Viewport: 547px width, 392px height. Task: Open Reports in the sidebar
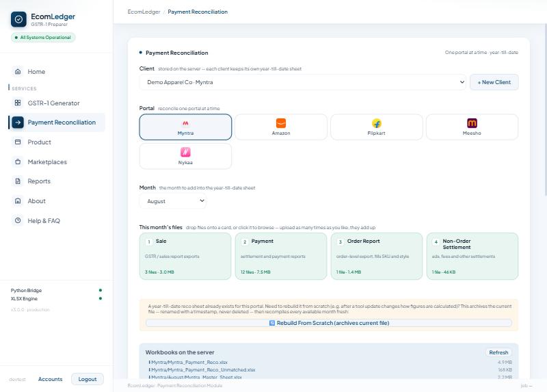[57, 181]
